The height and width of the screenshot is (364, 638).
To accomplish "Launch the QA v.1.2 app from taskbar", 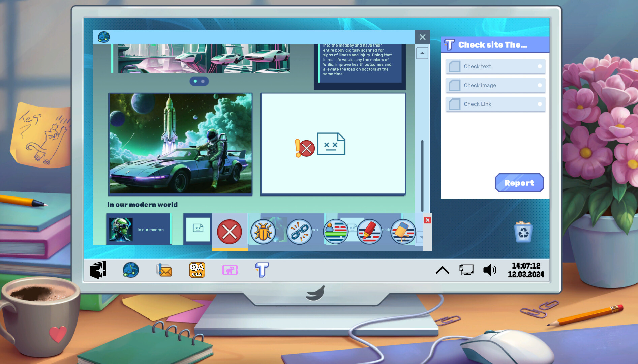I will [197, 270].
